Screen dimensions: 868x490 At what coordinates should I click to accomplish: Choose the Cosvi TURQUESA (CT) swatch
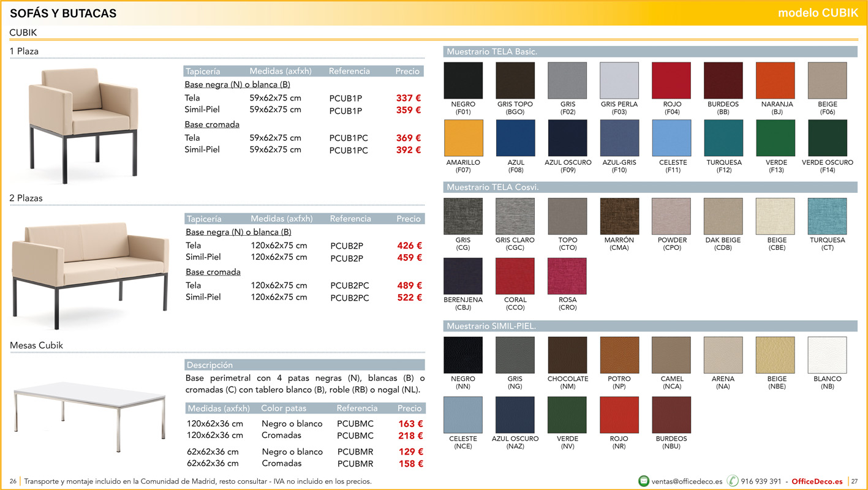click(x=828, y=216)
